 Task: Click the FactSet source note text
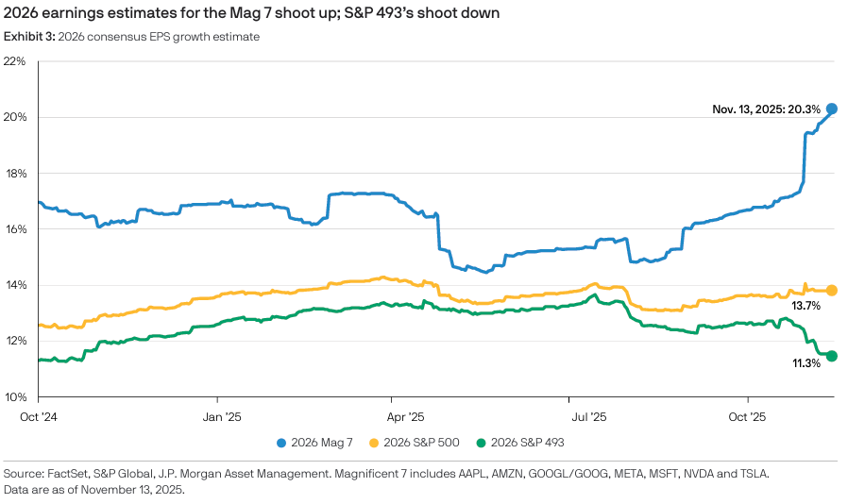385,472
